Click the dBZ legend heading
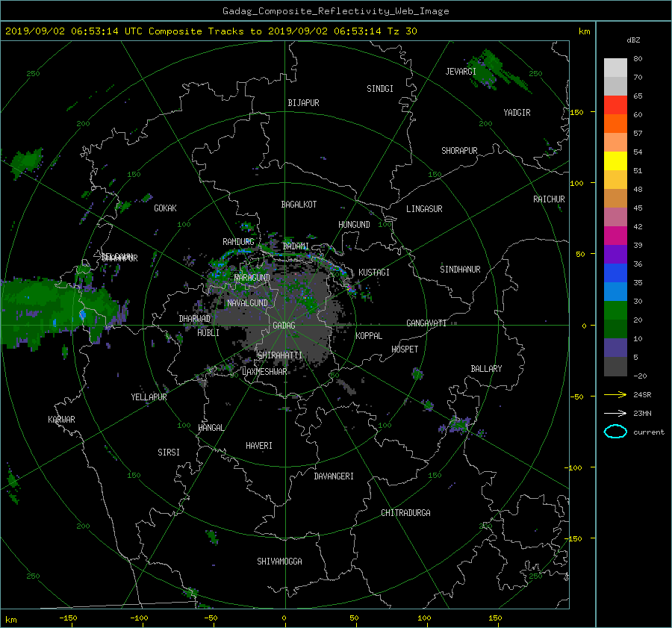Screen dimensions: 672x628 point(633,40)
